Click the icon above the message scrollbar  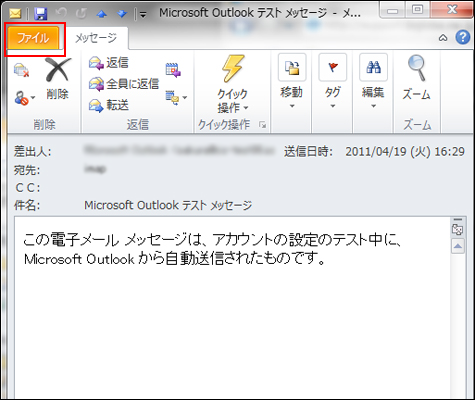pyautogui.click(x=458, y=229)
